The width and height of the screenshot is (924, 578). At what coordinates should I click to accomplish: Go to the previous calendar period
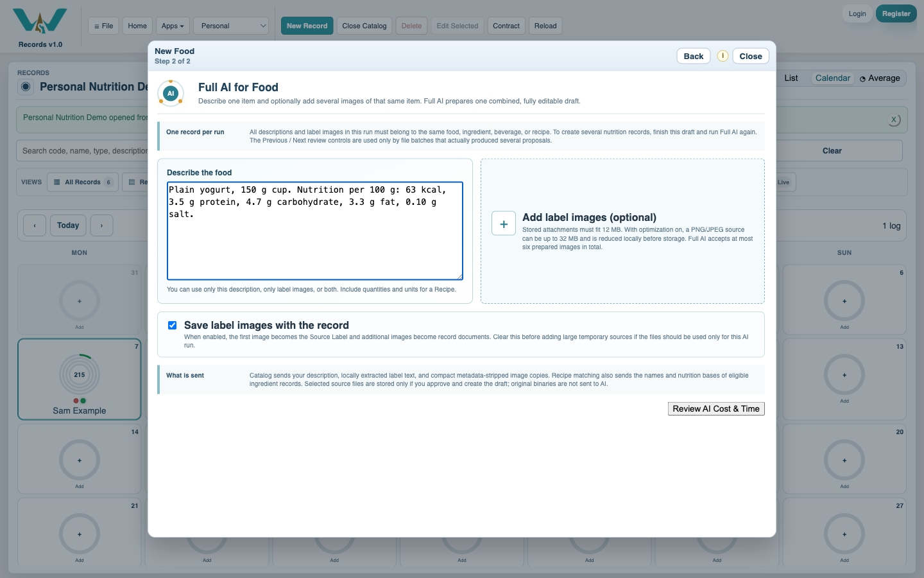click(x=35, y=225)
